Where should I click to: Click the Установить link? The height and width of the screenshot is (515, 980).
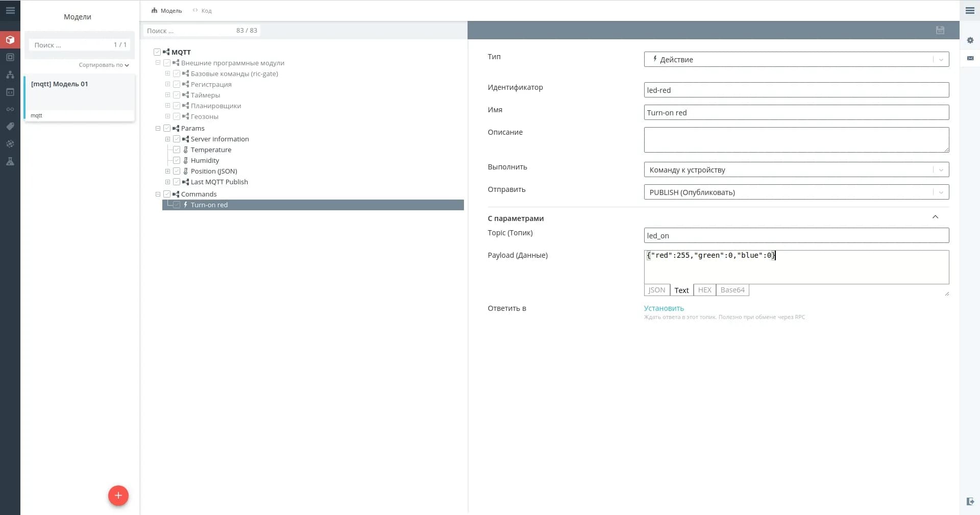[664, 308]
